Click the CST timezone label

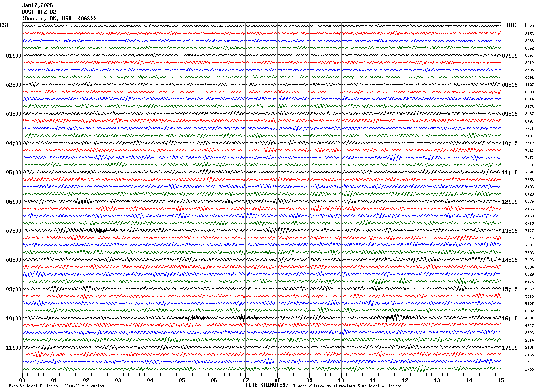tap(4, 25)
